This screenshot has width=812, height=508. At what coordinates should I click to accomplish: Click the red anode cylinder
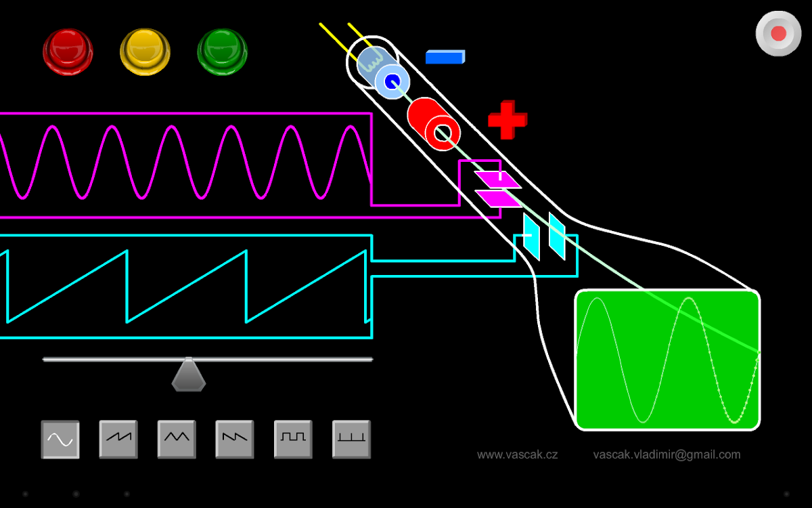(433, 123)
